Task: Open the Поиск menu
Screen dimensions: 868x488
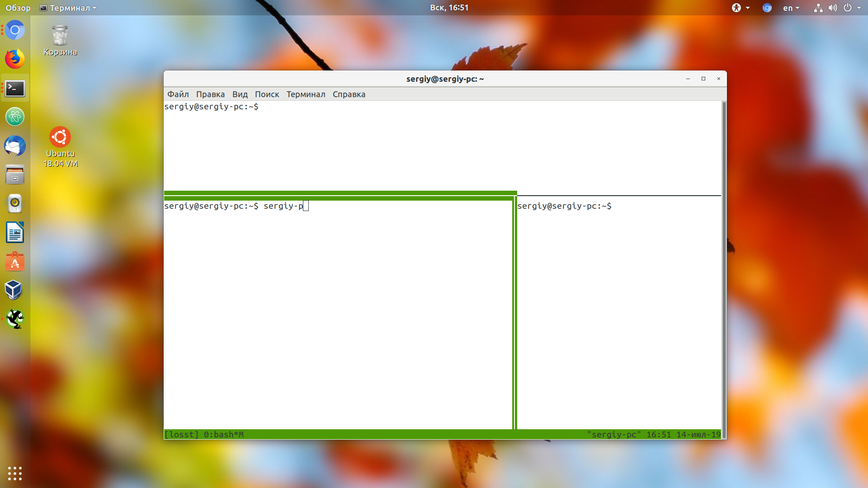Action: pos(267,94)
